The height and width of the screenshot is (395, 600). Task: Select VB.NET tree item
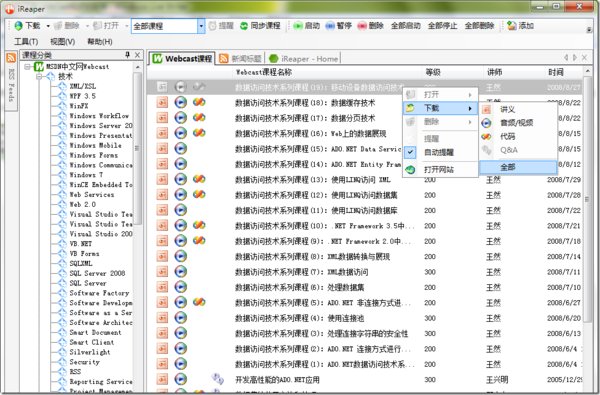[80, 243]
